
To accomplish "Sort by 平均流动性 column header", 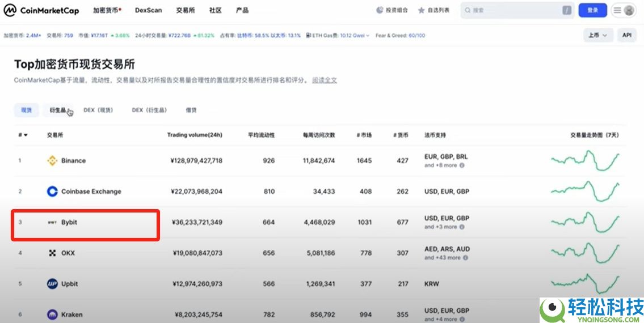I will (261, 135).
